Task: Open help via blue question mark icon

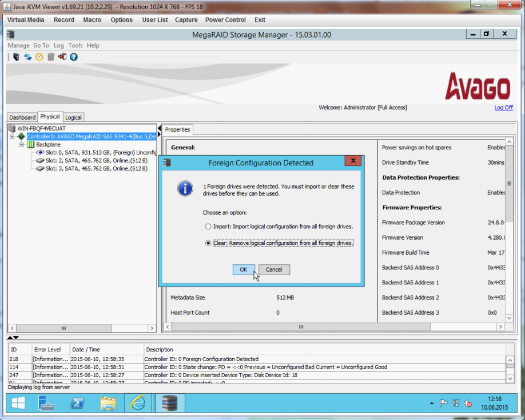Action: 74,57
